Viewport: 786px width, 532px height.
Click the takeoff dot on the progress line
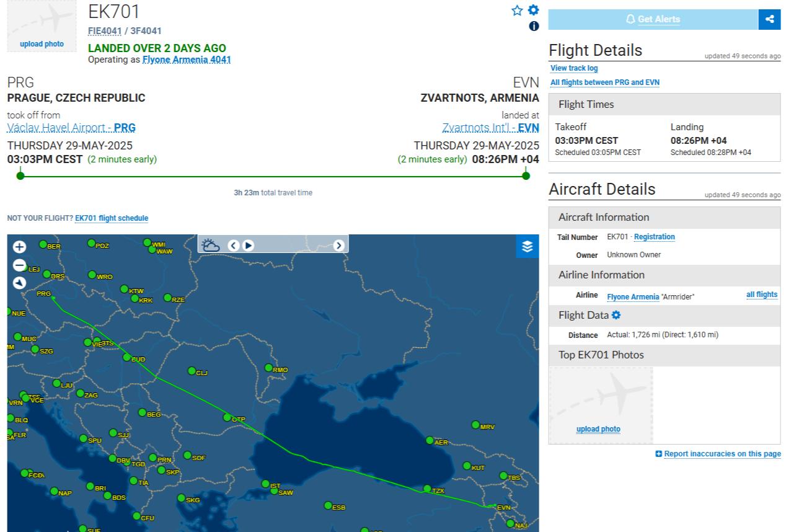click(20, 175)
